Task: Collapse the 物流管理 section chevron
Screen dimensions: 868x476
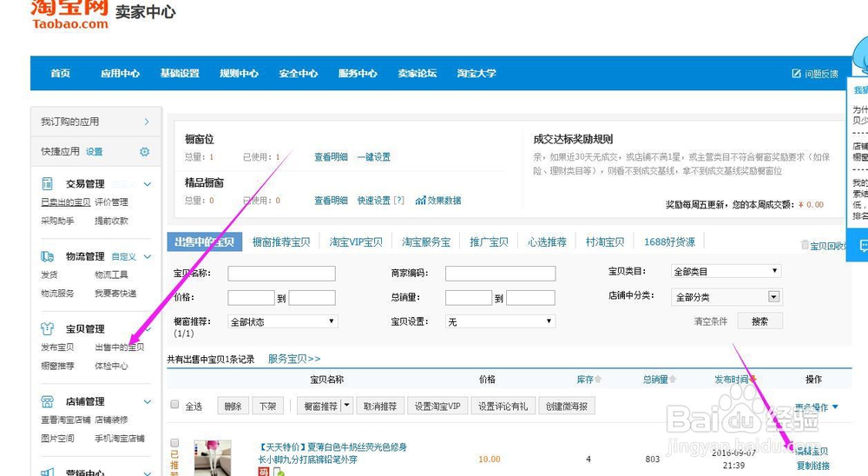Action: tap(148, 256)
